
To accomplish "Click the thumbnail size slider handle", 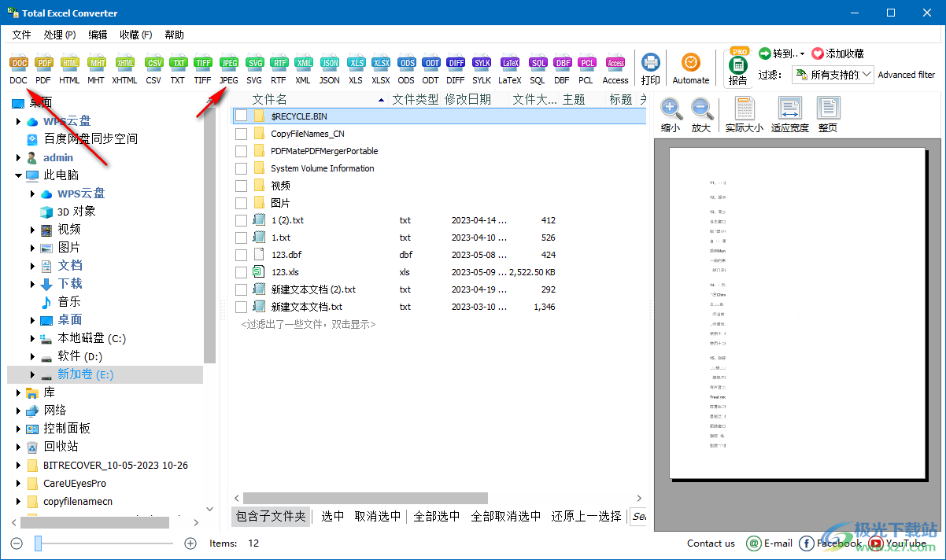I will pyautogui.click(x=38, y=543).
